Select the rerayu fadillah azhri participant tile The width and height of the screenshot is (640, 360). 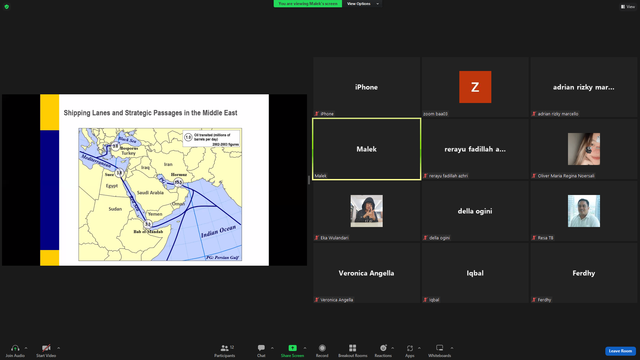click(475, 149)
